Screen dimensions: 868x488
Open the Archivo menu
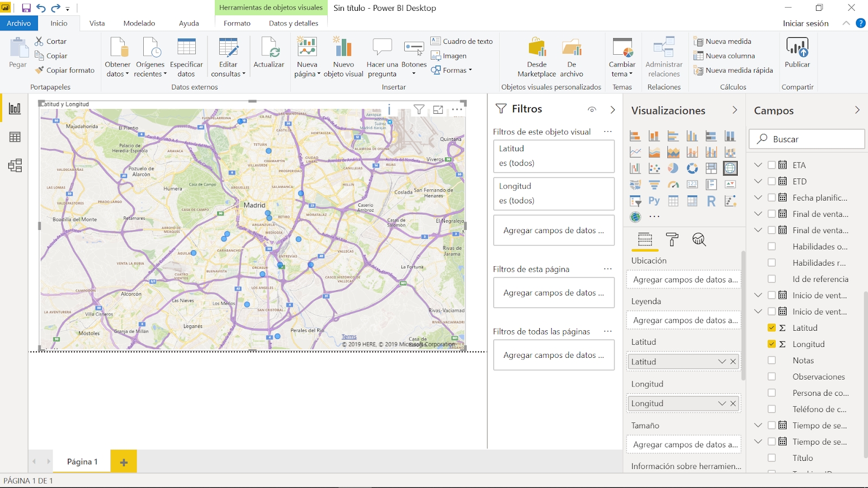tap(19, 23)
